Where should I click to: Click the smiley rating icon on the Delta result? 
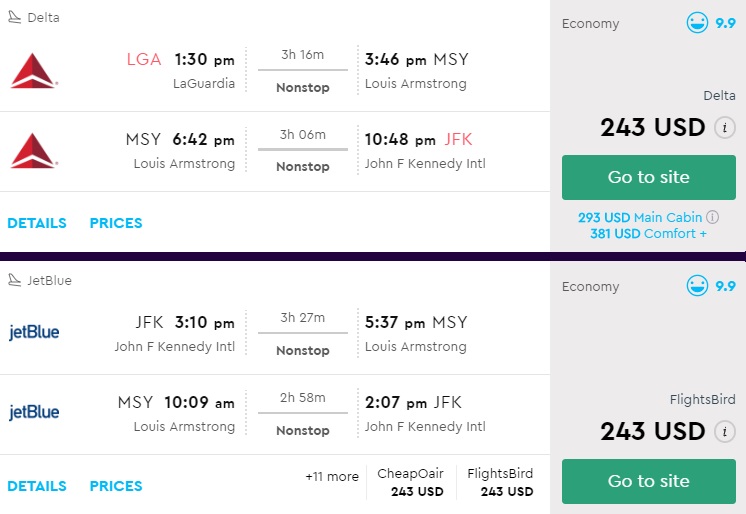pyautogui.click(x=697, y=23)
